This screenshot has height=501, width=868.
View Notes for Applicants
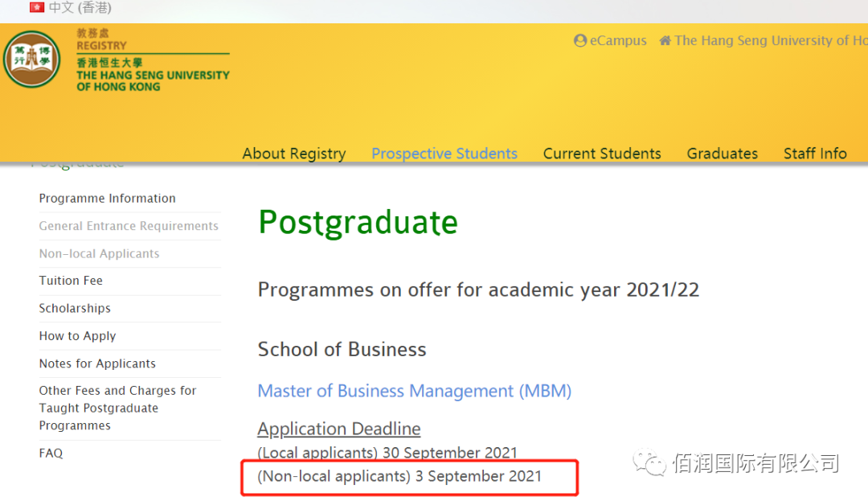[x=96, y=363]
